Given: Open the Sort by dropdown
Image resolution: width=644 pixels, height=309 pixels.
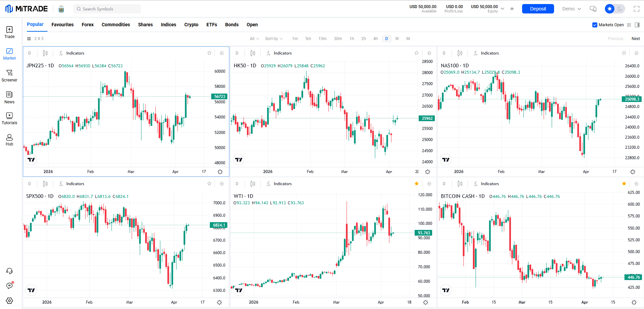Looking at the screenshot, I should point(273,39).
